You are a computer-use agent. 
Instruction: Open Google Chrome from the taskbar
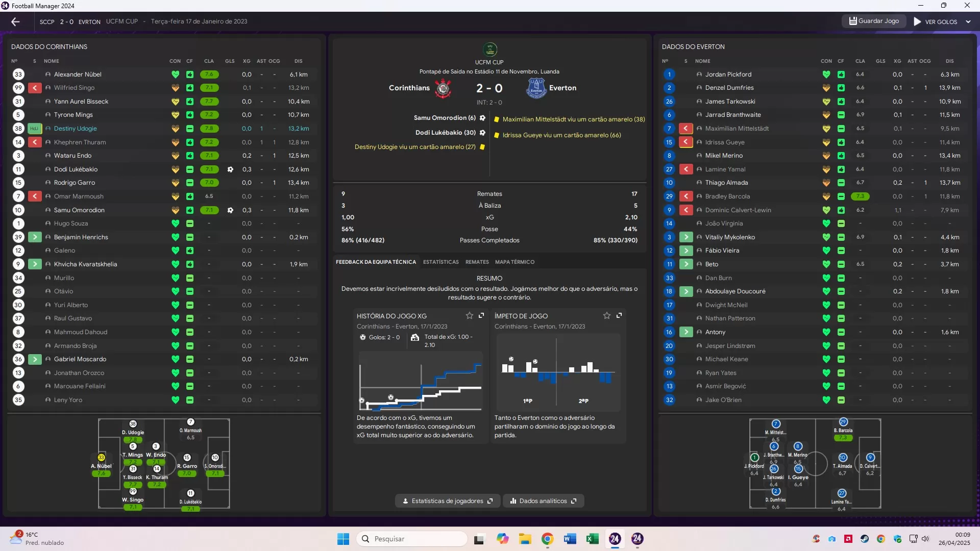click(548, 539)
